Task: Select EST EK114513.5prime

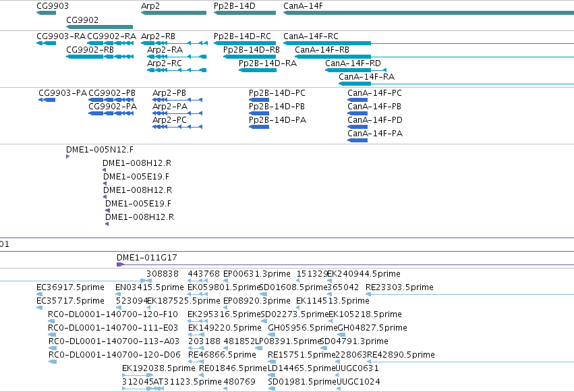Action: click(x=298, y=308)
